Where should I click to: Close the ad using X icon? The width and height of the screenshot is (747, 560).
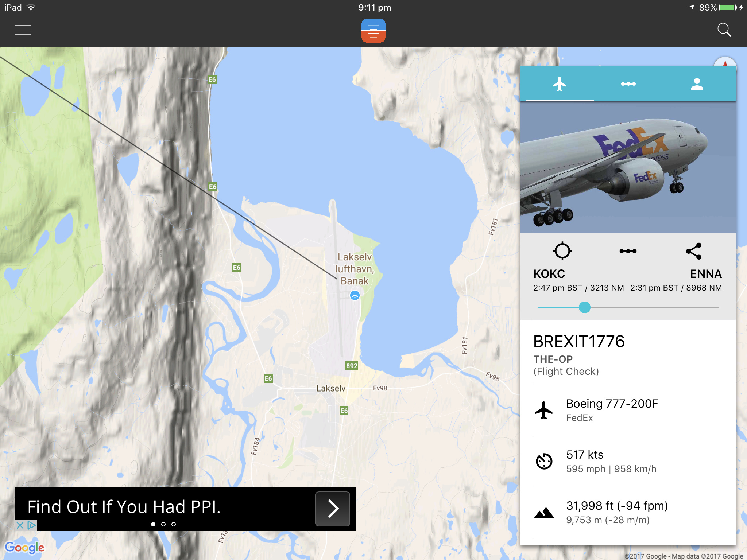click(20, 525)
